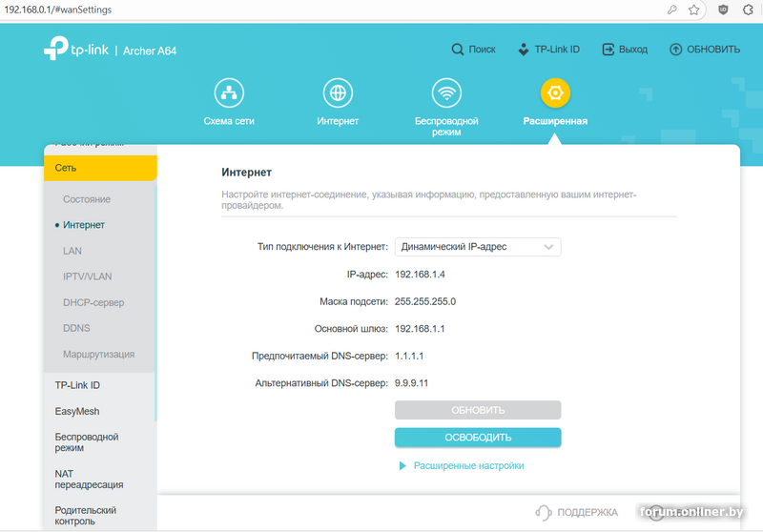Click the Поиск search label

[x=482, y=50]
